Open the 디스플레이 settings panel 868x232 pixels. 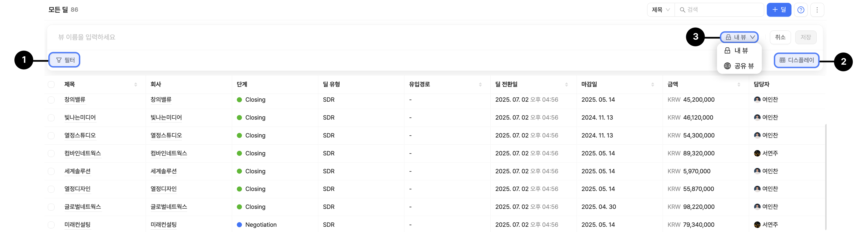(x=797, y=60)
